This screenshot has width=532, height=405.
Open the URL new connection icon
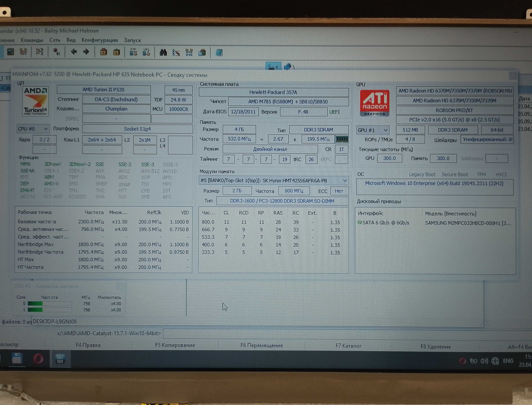point(146,52)
